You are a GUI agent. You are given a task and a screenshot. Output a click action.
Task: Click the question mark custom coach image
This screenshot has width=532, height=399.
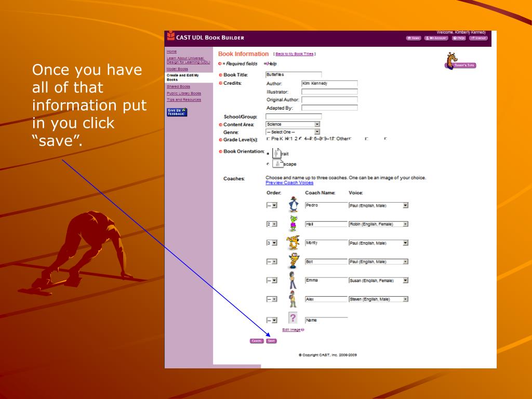point(293,318)
